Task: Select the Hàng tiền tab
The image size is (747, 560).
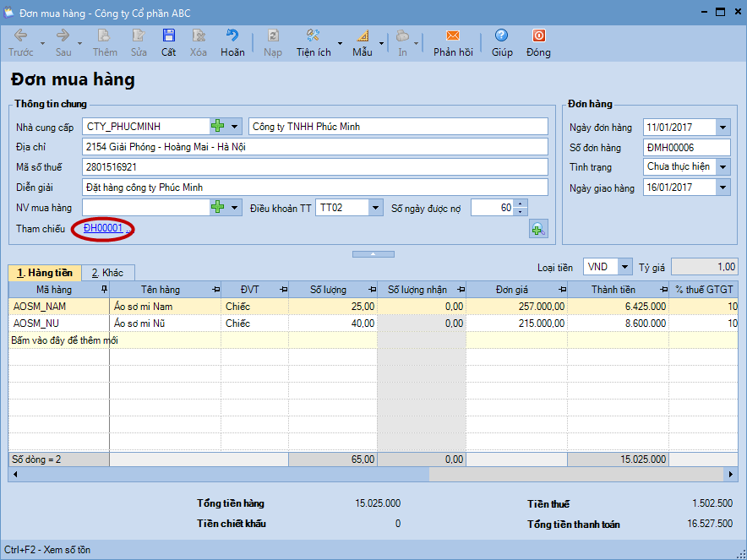Action: (45, 273)
